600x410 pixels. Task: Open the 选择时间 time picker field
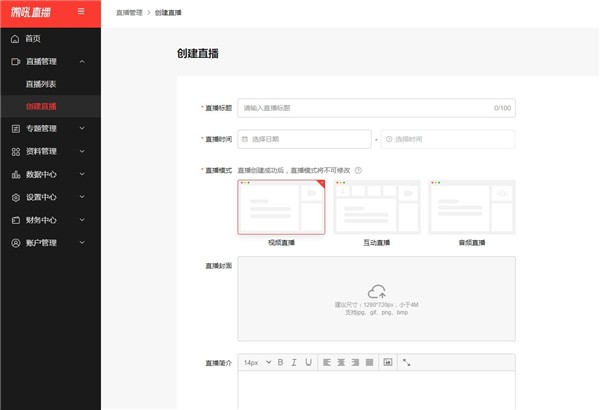click(x=448, y=139)
